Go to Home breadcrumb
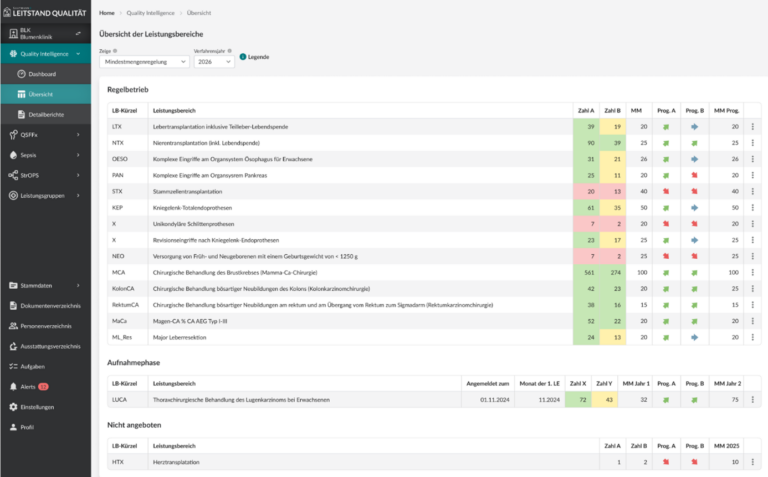The image size is (768, 477). [106, 13]
